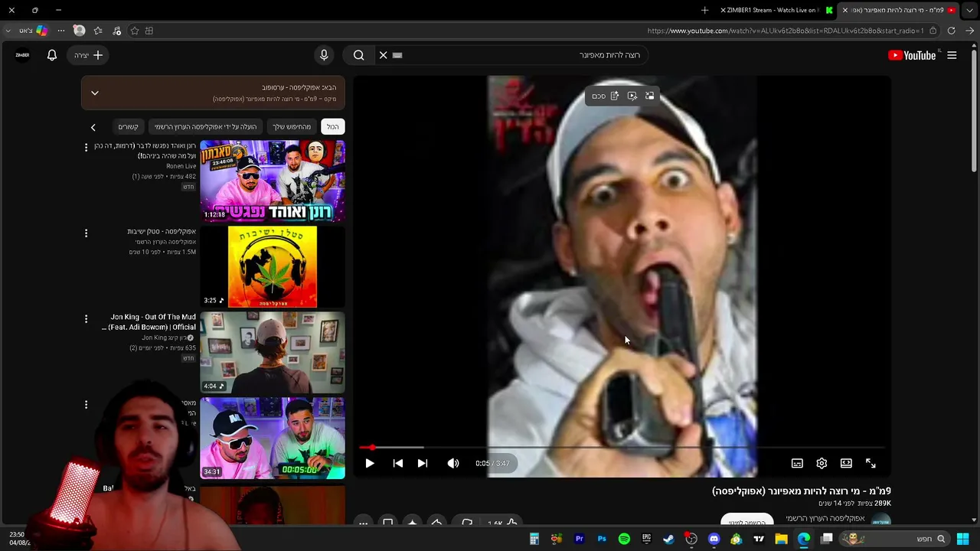This screenshot has width=980, height=551.
Task: Mute the video volume
Action: [453, 463]
